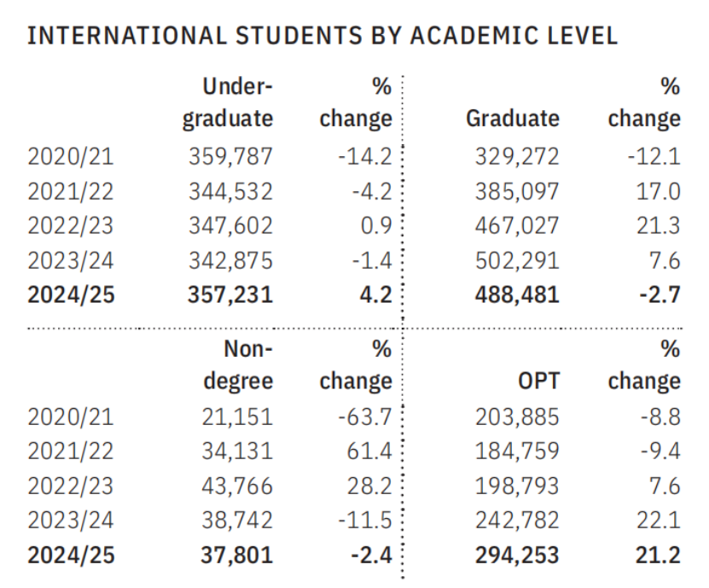Click the graduate value 385,097
The width and height of the screenshot is (709, 588).
(517, 191)
